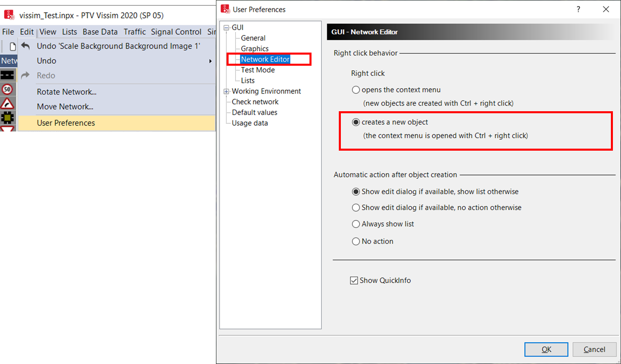Click the New file icon in toolbar

[x=13, y=46]
